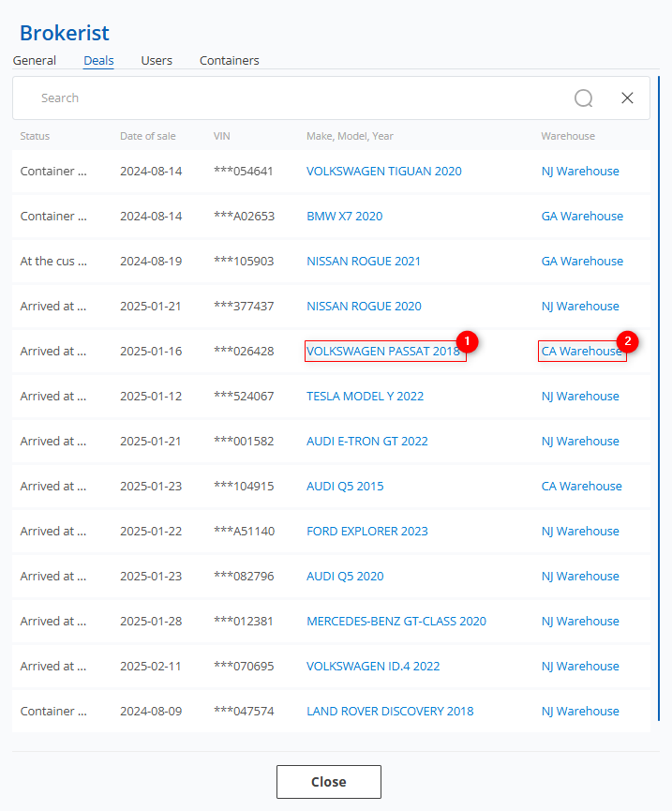Click sale date 2024-08-09
Viewport: 672px width, 811px height.
click(151, 712)
